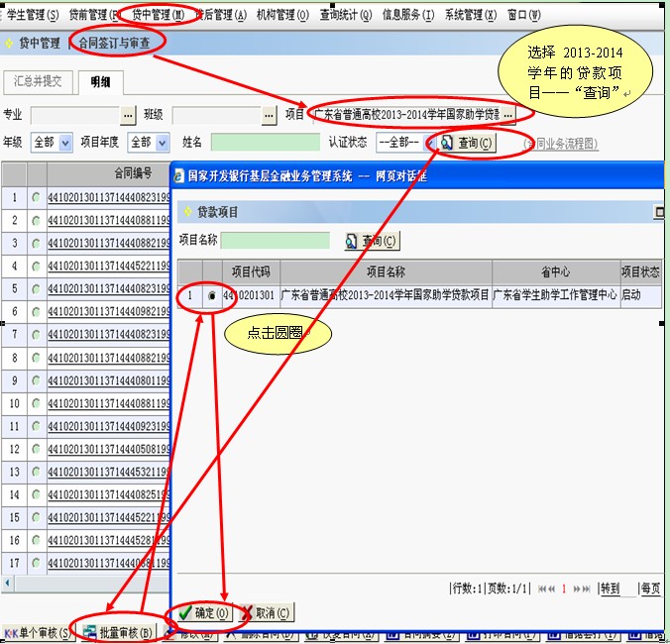Click 项目 field showing 广东省普通高校2013-2014
This screenshot has height=644, width=670.
406,115
